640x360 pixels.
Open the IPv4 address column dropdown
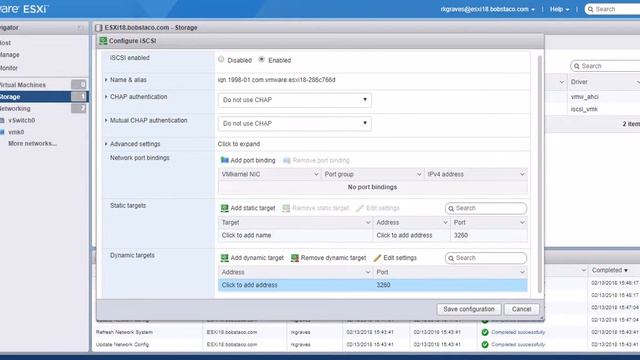tap(522, 174)
